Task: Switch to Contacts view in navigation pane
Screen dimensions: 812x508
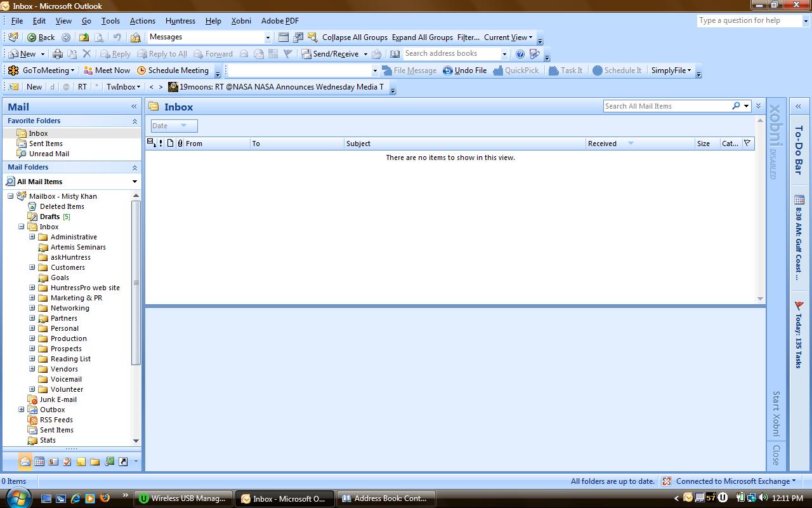Action: pos(54,462)
